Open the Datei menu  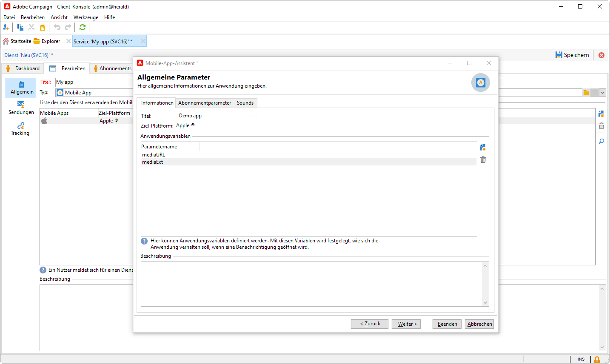point(9,17)
